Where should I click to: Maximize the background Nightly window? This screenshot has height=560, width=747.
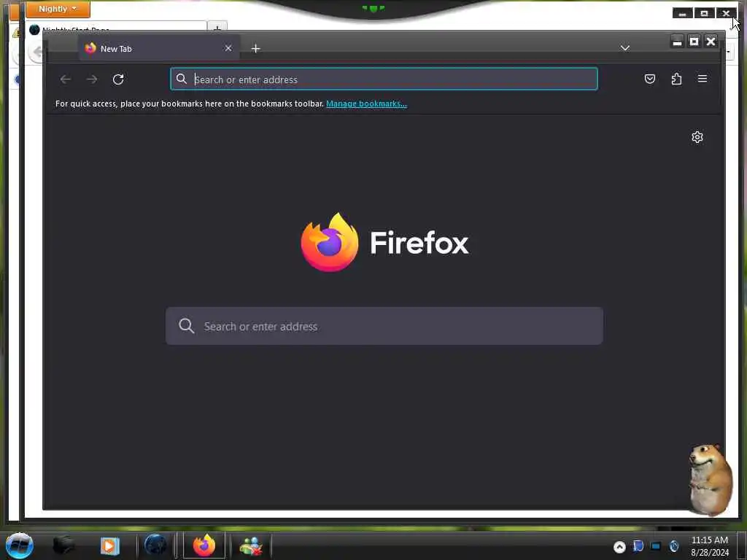click(704, 13)
